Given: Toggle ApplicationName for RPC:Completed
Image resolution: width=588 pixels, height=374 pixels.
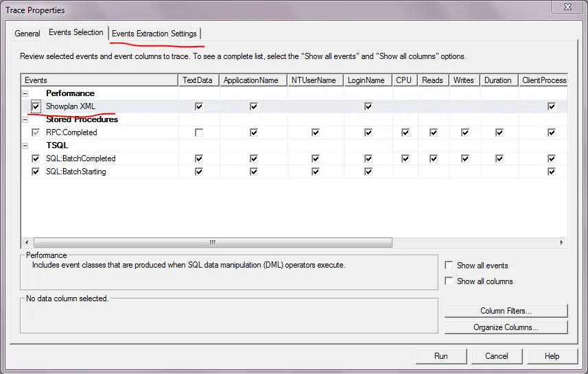Looking at the screenshot, I should tap(254, 132).
